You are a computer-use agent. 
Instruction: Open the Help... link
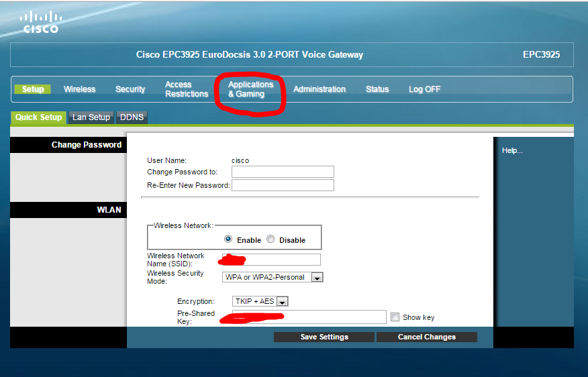click(x=512, y=150)
